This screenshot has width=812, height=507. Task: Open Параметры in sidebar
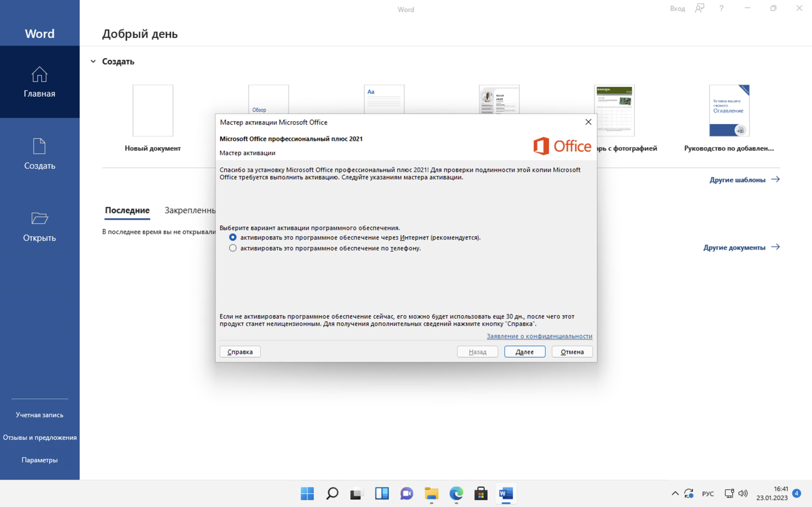click(x=40, y=460)
